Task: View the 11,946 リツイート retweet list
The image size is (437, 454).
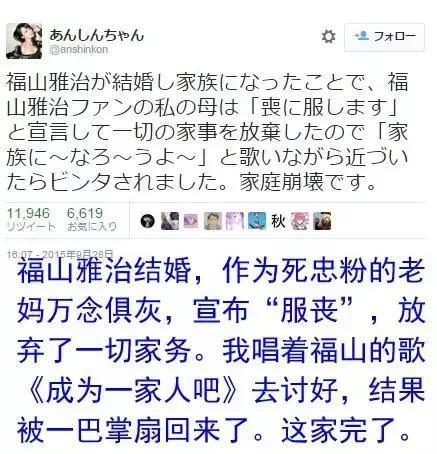Action: pyautogui.click(x=30, y=219)
